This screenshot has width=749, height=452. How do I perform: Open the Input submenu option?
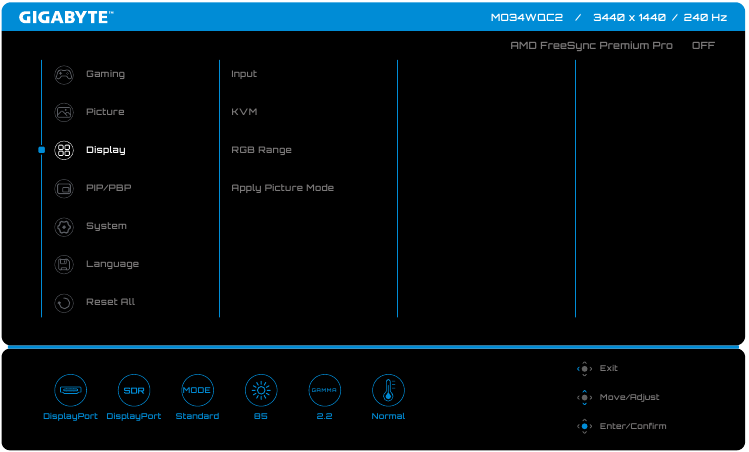pos(244,74)
